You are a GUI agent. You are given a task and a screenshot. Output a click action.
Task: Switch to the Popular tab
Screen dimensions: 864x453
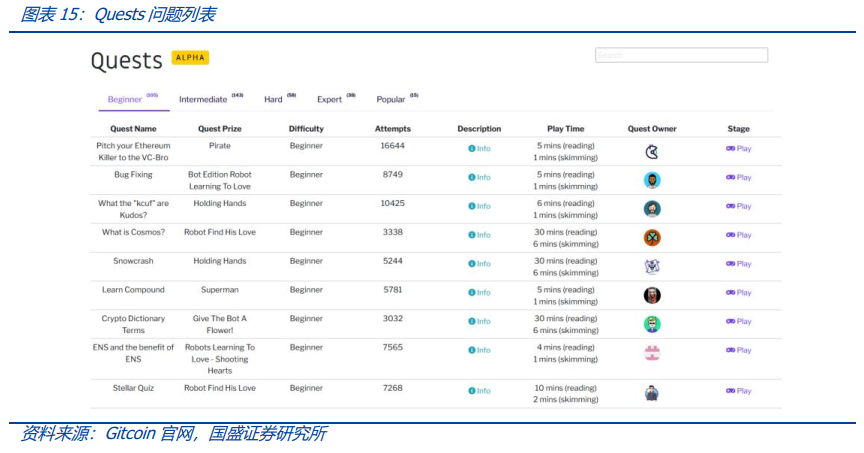[x=397, y=99]
